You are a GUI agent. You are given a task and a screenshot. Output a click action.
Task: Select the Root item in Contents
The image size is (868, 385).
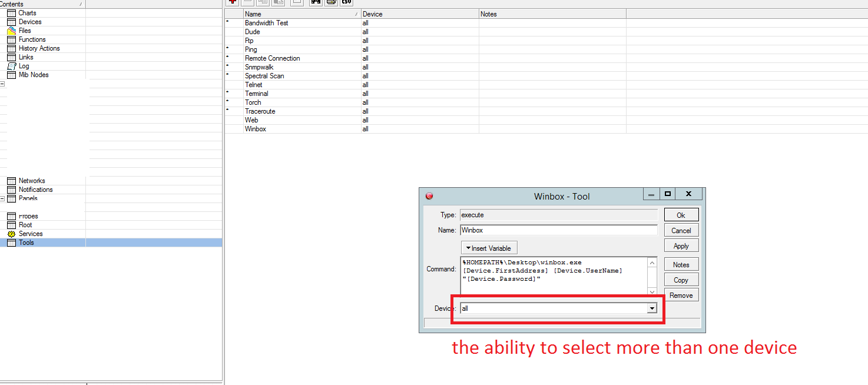[25, 225]
